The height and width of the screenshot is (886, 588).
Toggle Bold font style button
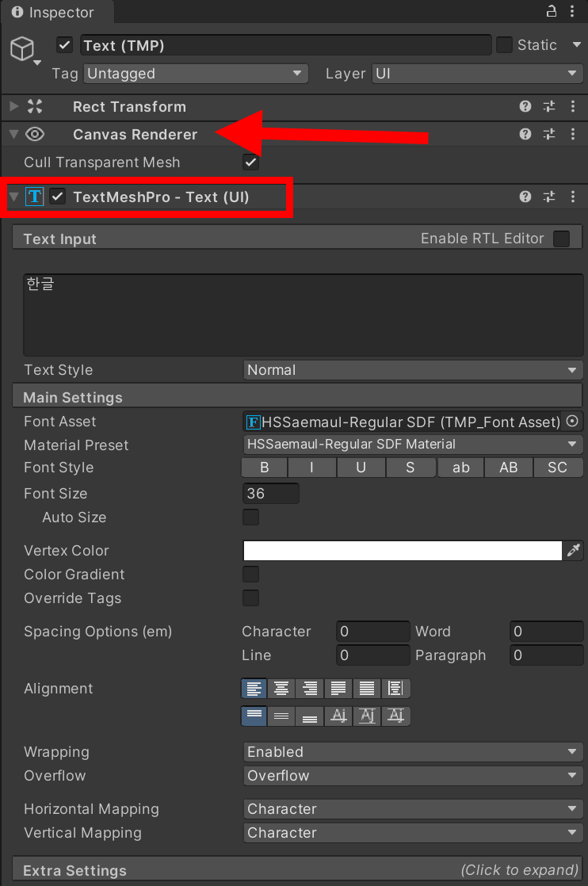265,468
